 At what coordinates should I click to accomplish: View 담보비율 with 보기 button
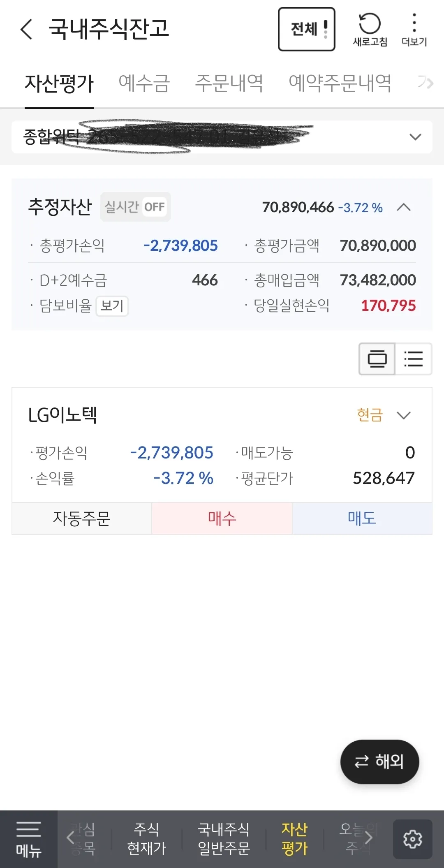112,306
